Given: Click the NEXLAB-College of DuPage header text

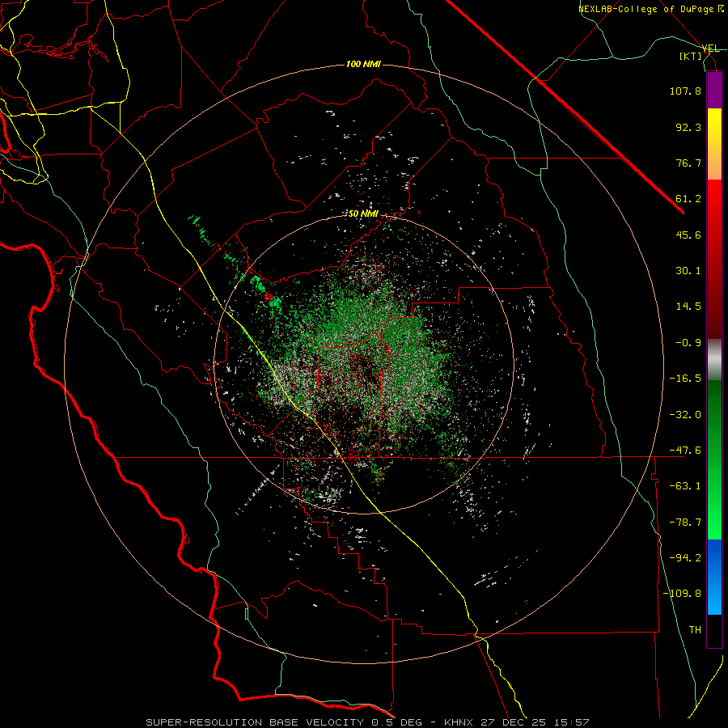Looking at the screenshot, I should click(645, 9).
